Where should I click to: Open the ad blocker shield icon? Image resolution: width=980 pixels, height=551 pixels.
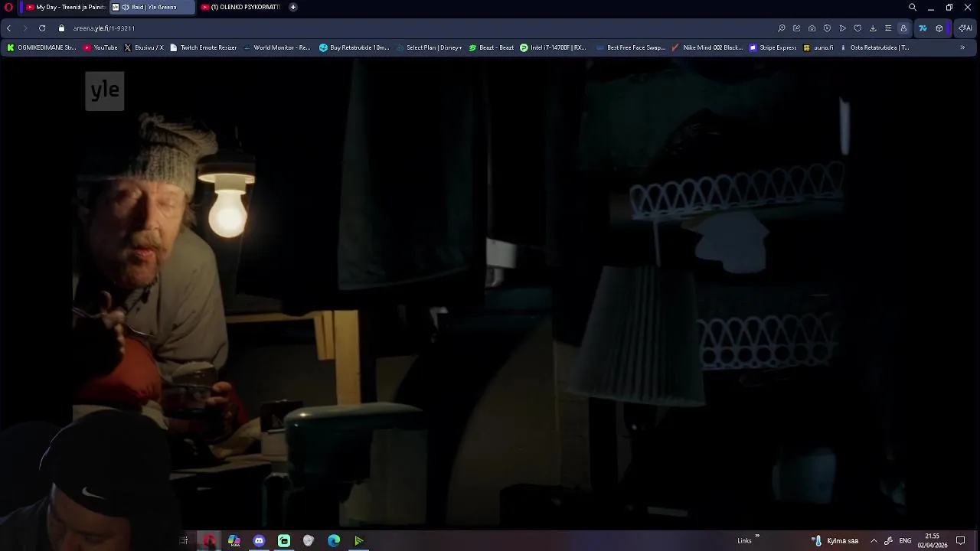(827, 28)
